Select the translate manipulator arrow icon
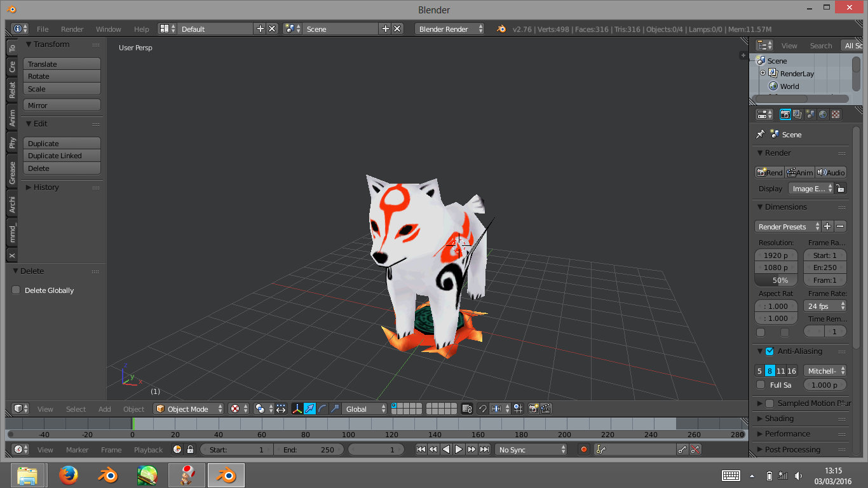The width and height of the screenshot is (868, 488). (309, 409)
